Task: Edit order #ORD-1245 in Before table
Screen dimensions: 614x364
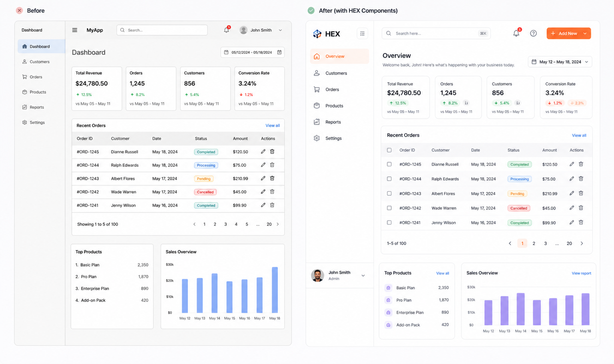Action: click(x=263, y=152)
